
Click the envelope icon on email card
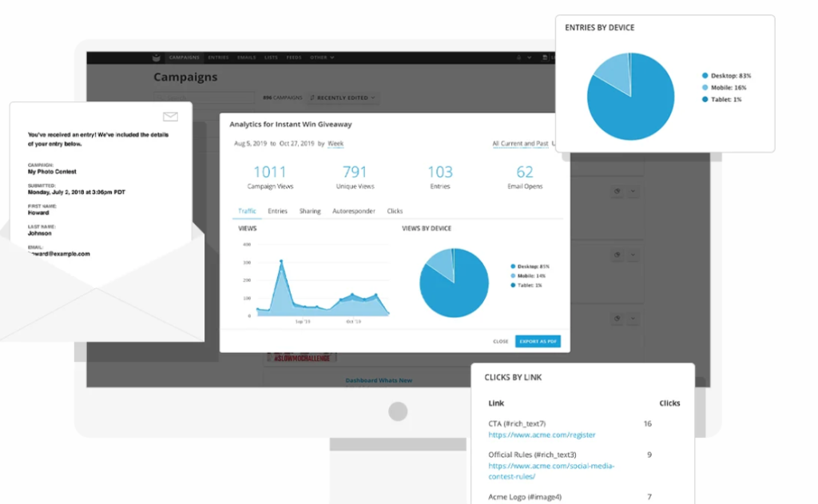(x=171, y=117)
